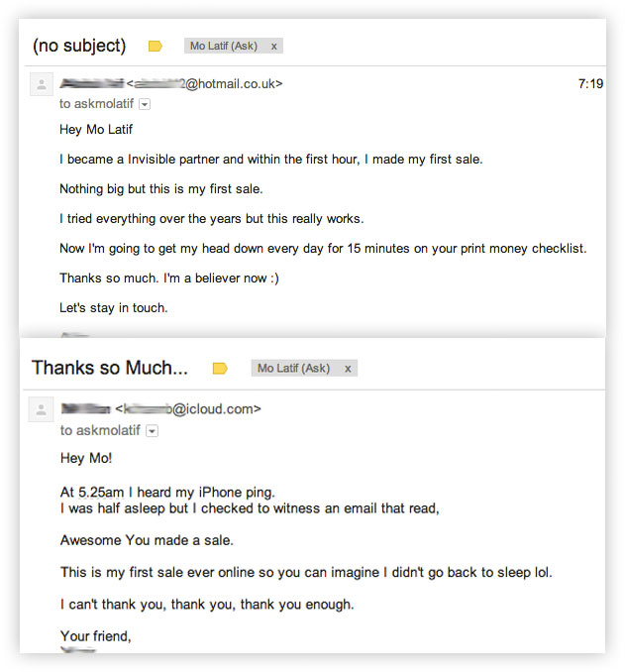Expand the details arrow in the hotmail message
The image size is (625, 672).
pyautogui.click(x=145, y=104)
